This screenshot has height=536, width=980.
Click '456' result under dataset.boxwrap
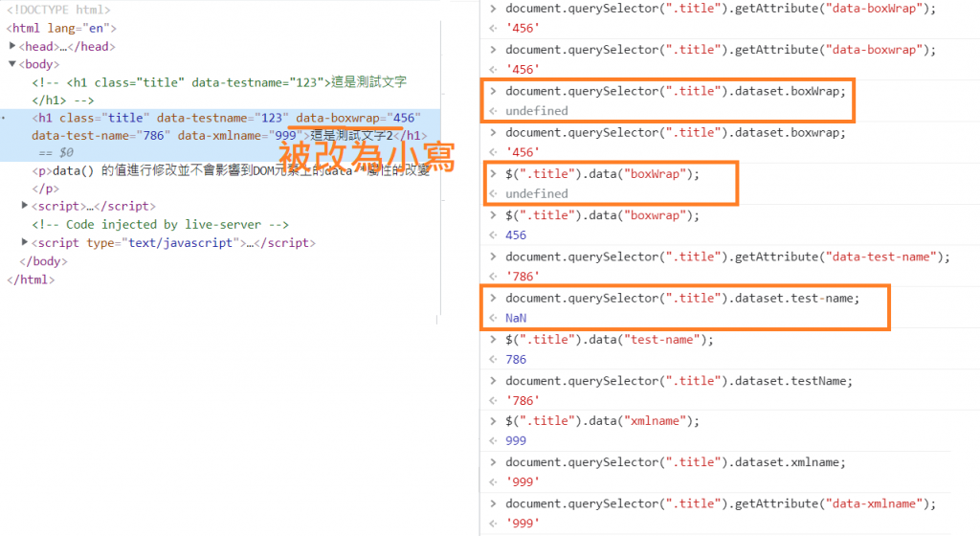tap(523, 152)
